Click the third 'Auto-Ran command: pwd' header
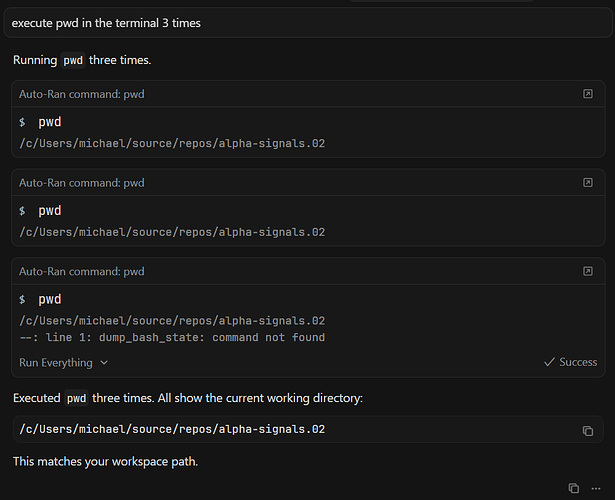 click(x=82, y=271)
